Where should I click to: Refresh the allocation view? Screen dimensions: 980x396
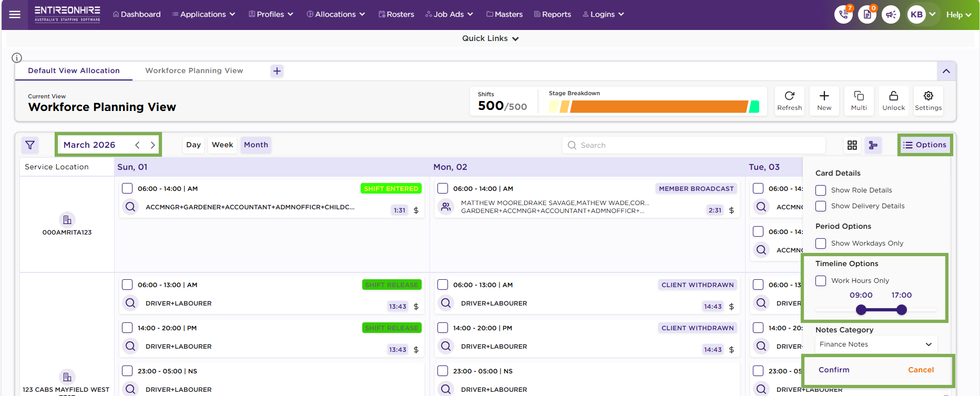point(789,100)
